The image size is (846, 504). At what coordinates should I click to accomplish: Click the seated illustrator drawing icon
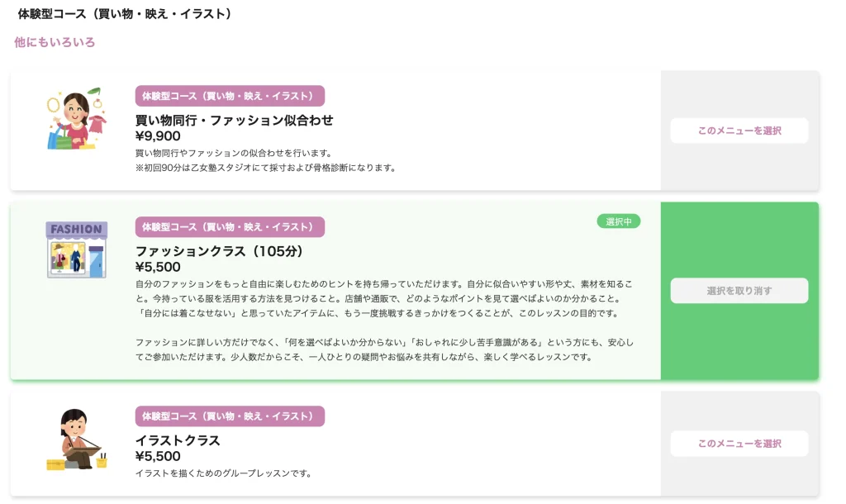(x=77, y=439)
